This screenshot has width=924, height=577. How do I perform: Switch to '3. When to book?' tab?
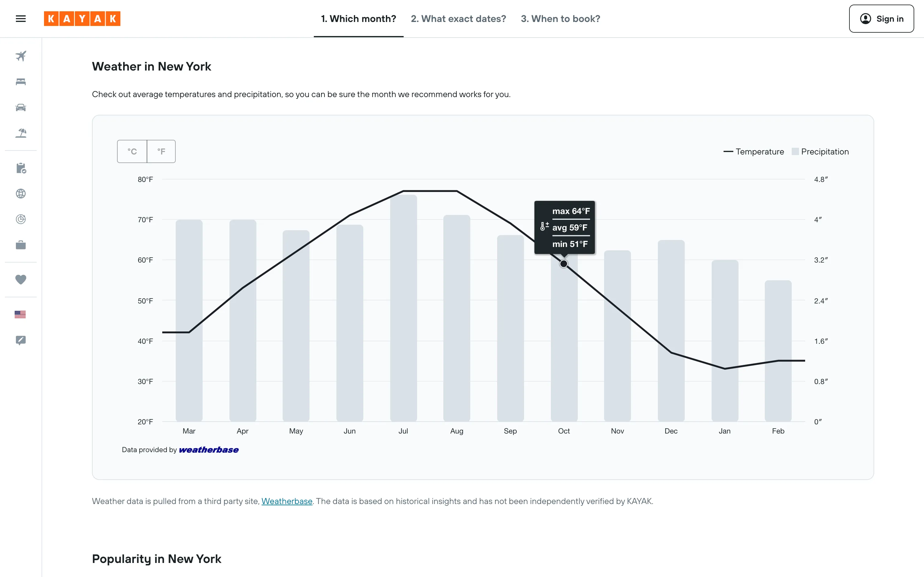coord(560,19)
